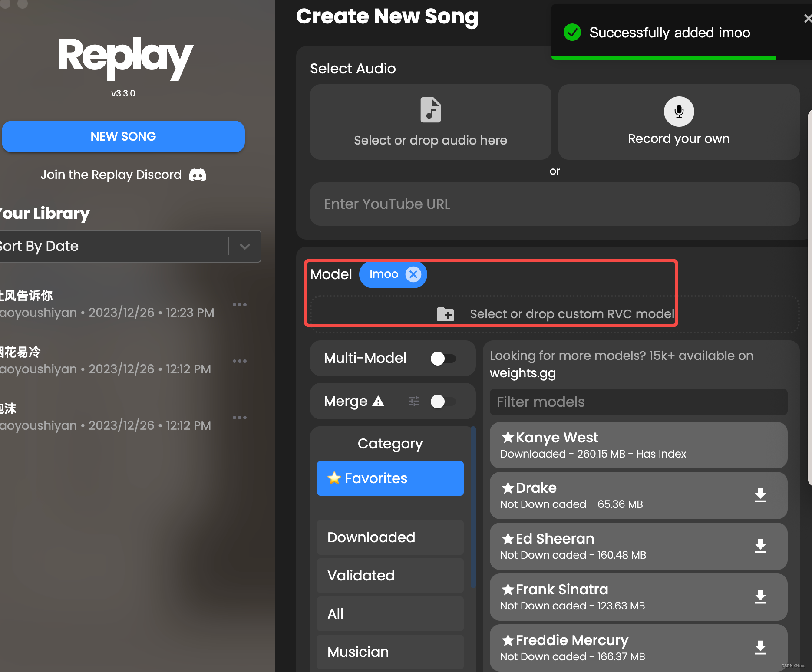Click the microphone Record your own icon
Viewport: 812px width, 672px height.
pyautogui.click(x=679, y=112)
